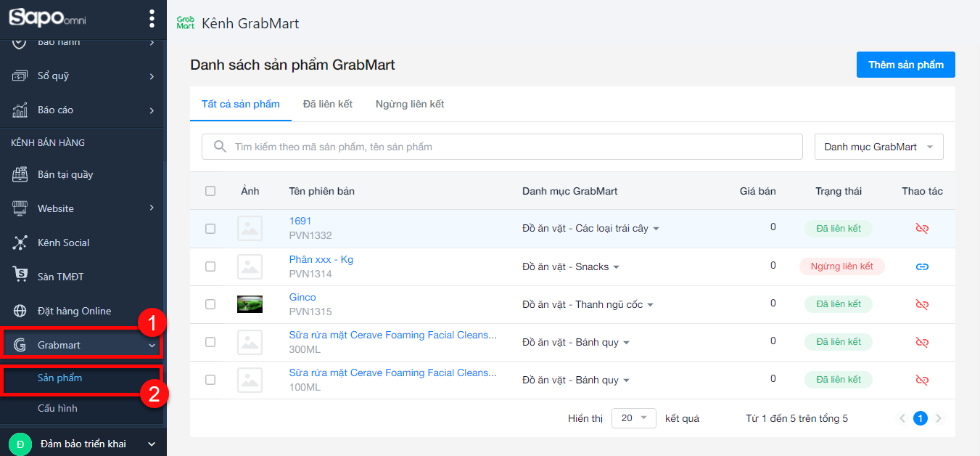Tick the checkbox for the 300ML Cerave row
Image resolution: width=980 pixels, height=456 pixels.
210,342
